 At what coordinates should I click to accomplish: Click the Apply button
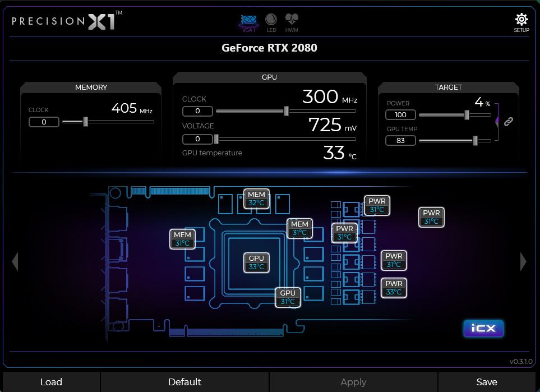pyautogui.click(x=353, y=382)
